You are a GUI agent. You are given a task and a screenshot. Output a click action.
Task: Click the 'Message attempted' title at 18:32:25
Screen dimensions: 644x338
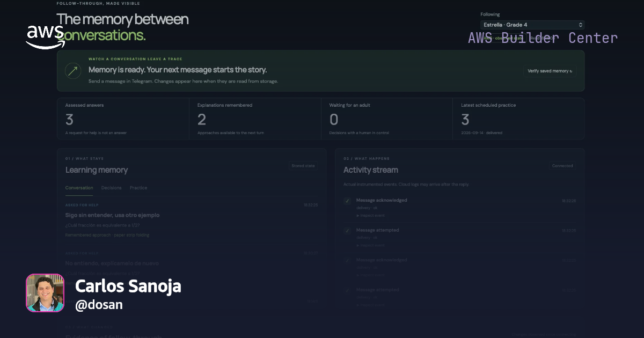click(378, 230)
